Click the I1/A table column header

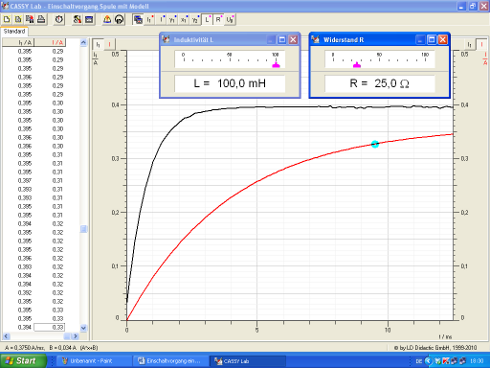tap(19, 42)
